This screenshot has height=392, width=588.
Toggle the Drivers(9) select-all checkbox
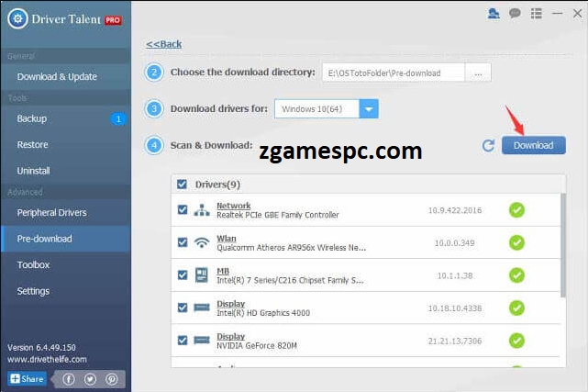[x=182, y=185]
